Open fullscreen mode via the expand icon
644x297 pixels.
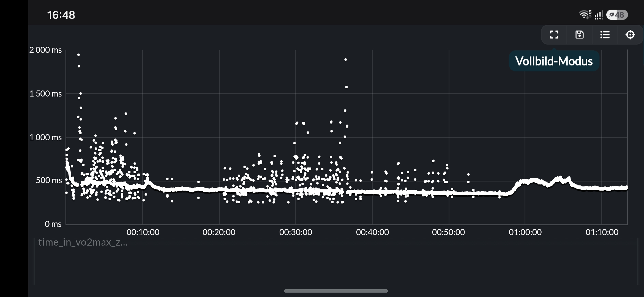[x=554, y=35]
